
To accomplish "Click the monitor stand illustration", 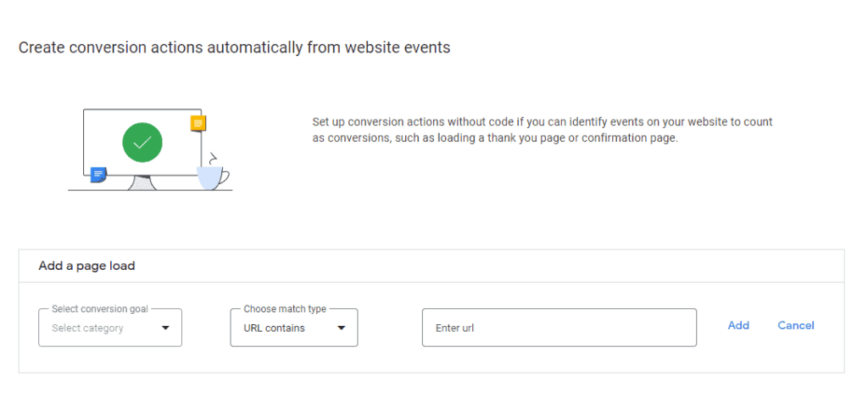I will coord(142,183).
